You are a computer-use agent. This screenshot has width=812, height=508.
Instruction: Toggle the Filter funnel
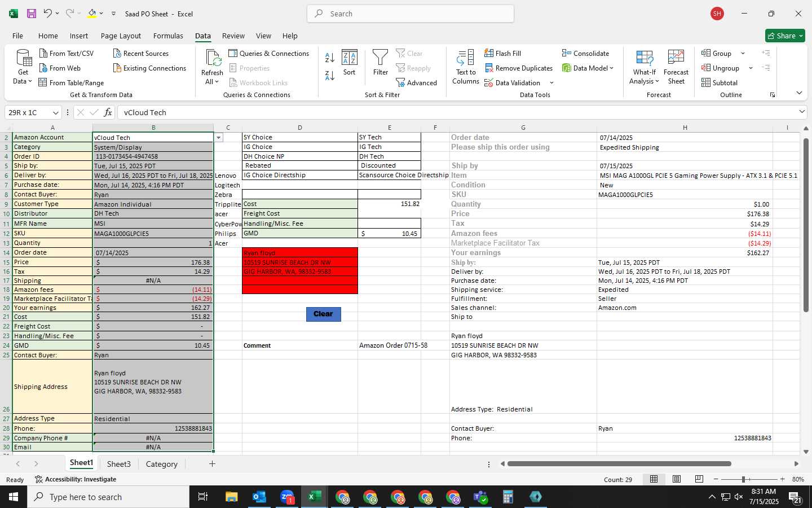[381, 63]
